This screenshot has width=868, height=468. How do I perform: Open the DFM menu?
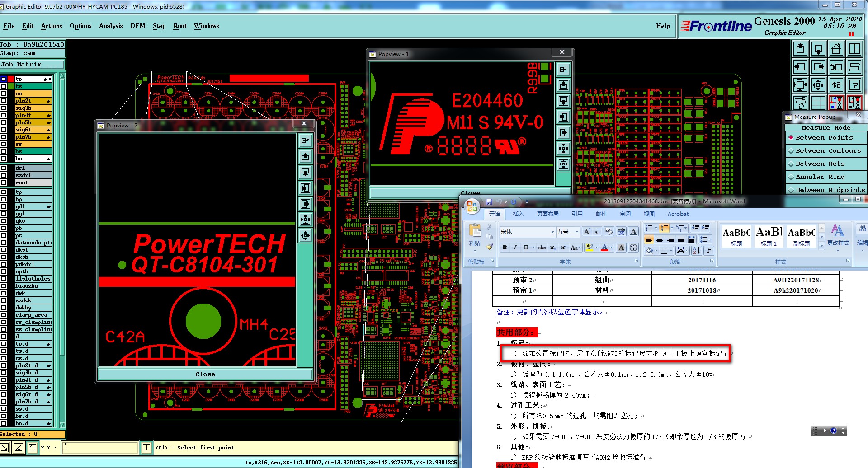(138, 26)
